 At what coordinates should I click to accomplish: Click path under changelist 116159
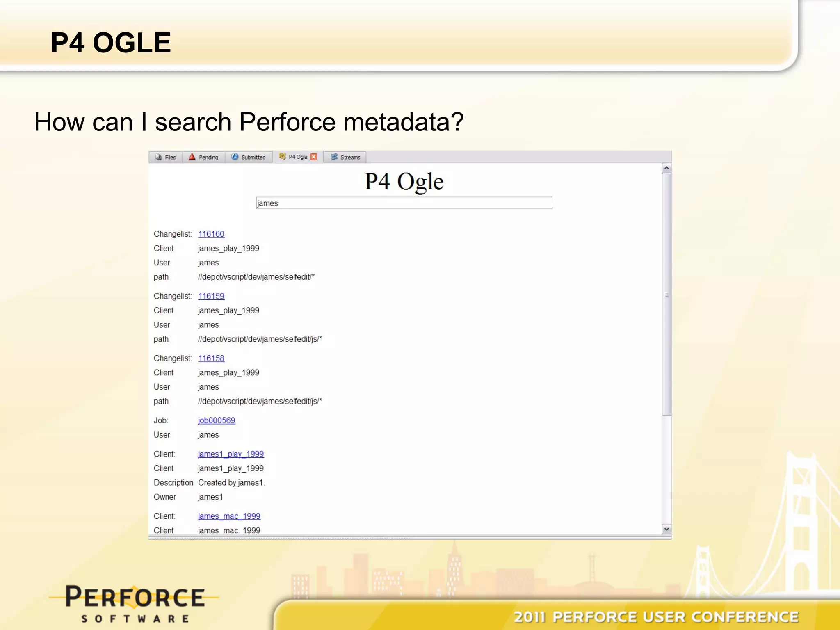(x=260, y=339)
